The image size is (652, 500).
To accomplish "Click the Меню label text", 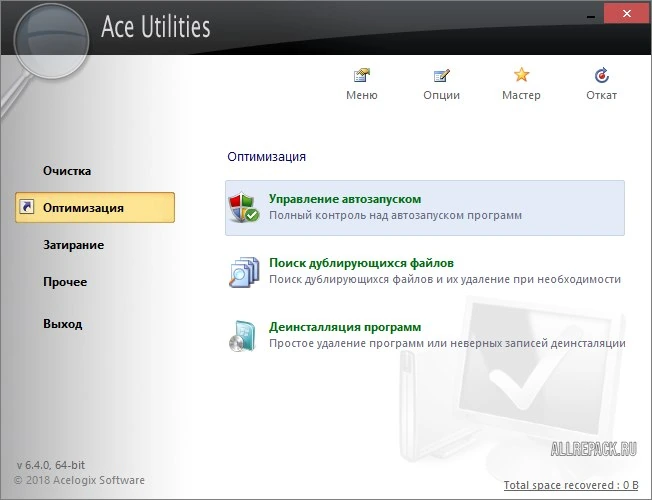I will [x=362, y=95].
